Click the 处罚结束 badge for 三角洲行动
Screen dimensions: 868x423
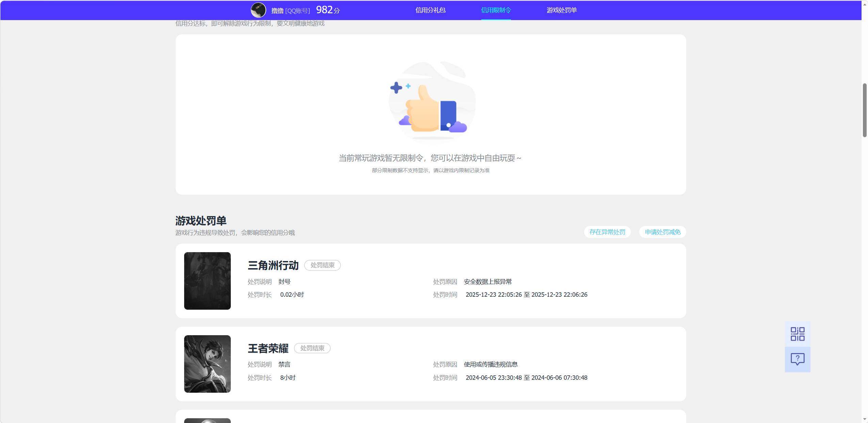pyautogui.click(x=322, y=265)
